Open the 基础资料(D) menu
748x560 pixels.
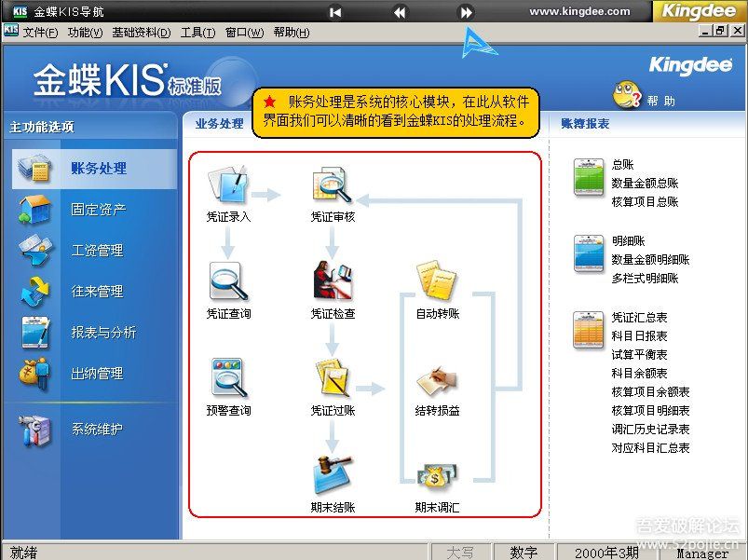click(141, 32)
